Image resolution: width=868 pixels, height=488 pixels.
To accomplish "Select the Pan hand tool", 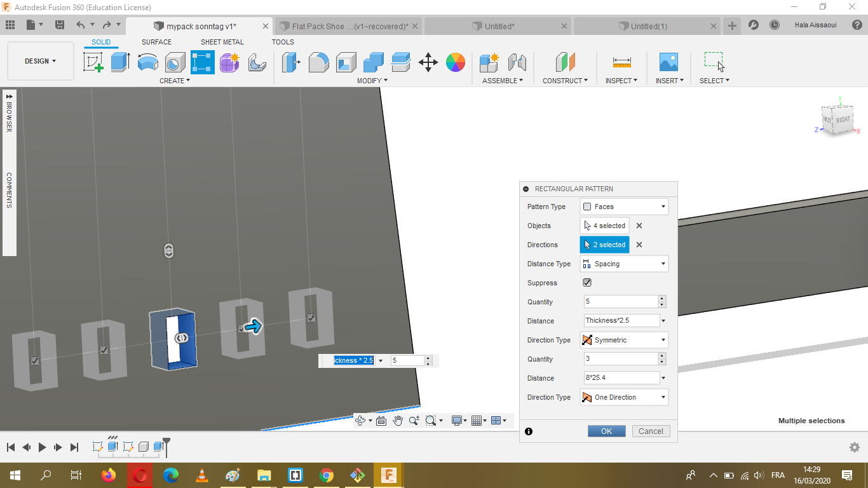I will [398, 421].
